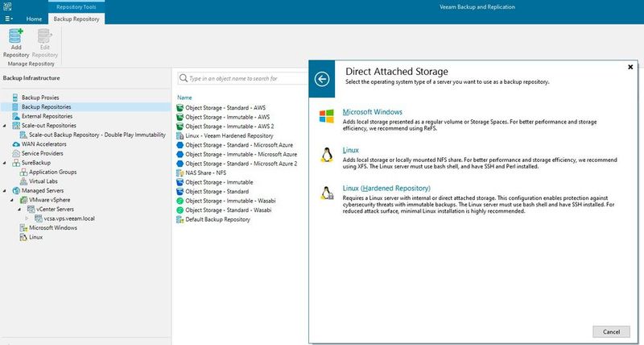Collapse the vCenter Servers tree node
This screenshot has height=345, width=644.
pyautogui.click(x=19, y=210)
